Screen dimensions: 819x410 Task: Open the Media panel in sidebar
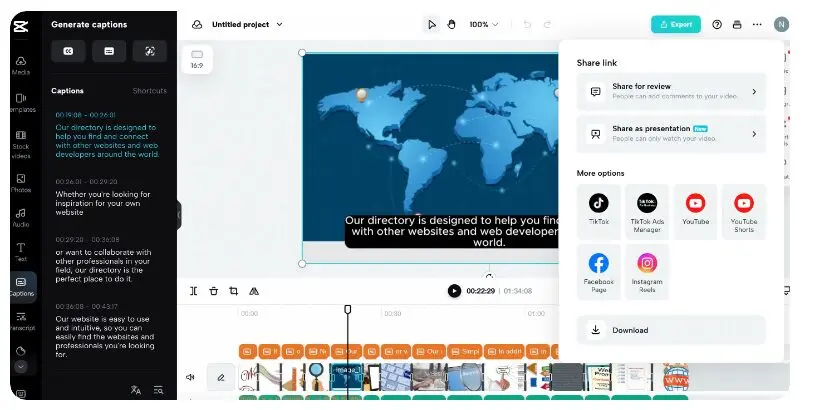[20, 65]
